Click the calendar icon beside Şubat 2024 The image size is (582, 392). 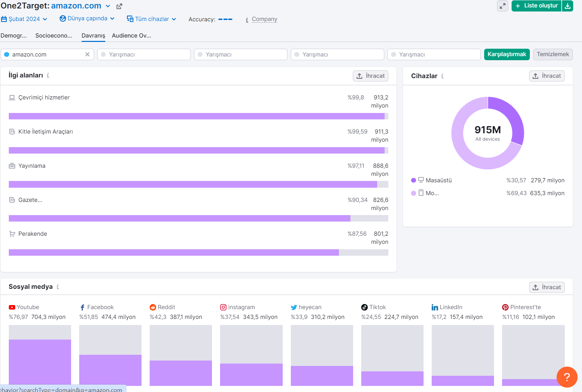4,19
